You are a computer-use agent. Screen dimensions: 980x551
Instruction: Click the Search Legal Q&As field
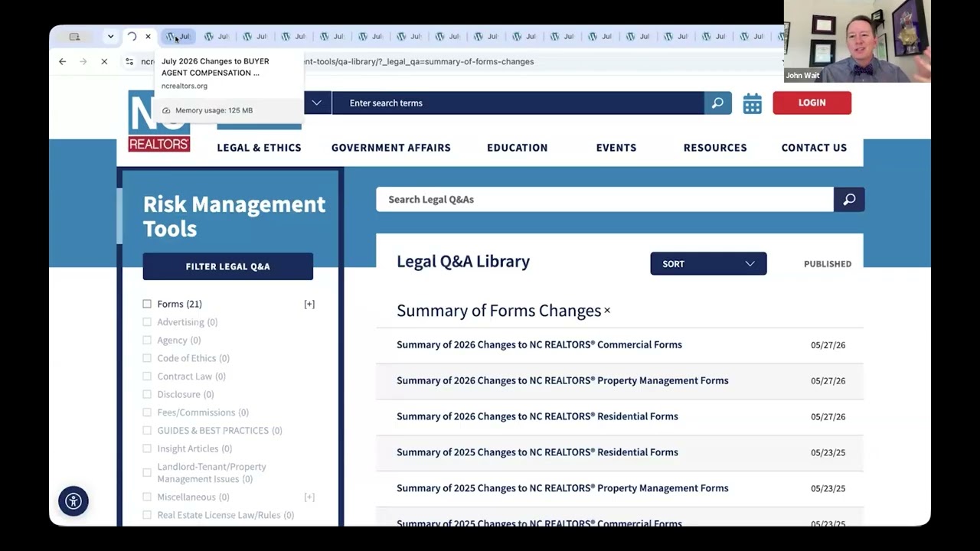tap(605, 200)
